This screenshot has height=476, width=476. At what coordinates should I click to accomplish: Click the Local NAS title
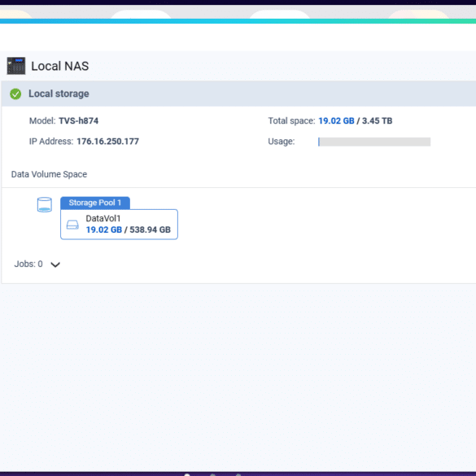pos(59,66)
